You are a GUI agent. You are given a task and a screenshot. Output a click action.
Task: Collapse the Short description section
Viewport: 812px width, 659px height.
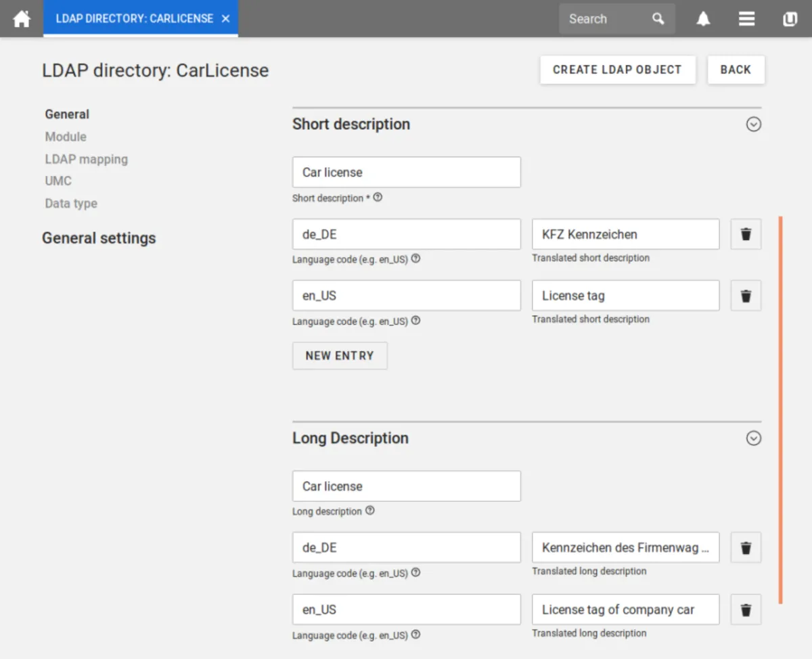click(x=753, y=124)
